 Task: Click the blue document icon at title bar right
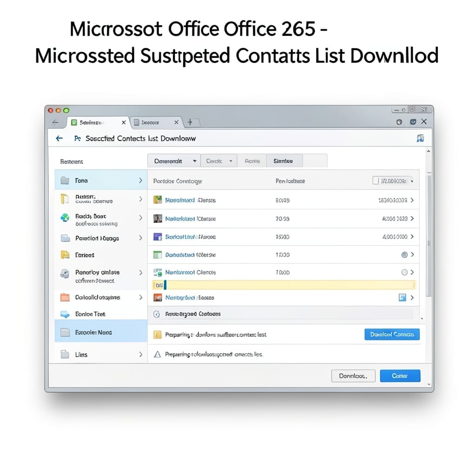(x=420, y=138)
